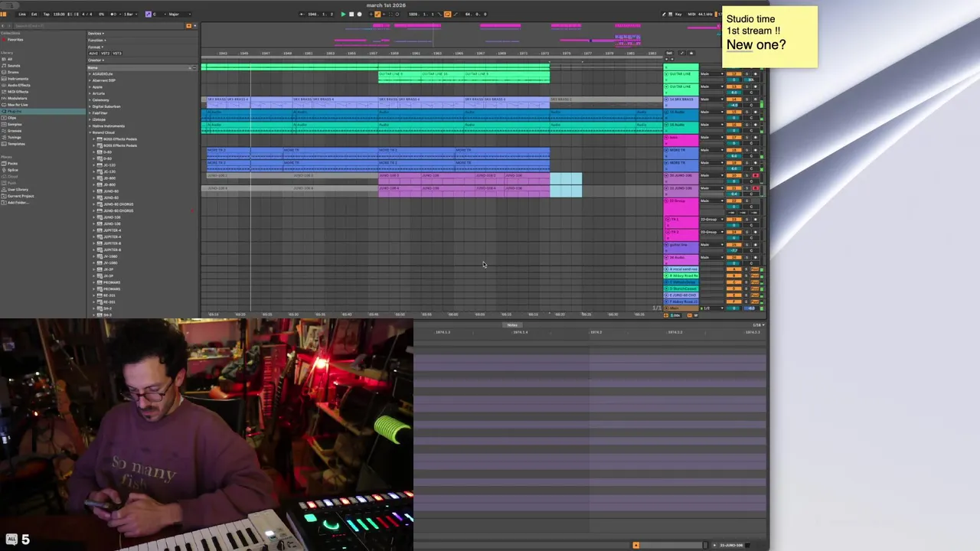Toggle the AUv2 format filter tag

click(x=93, y=54)
